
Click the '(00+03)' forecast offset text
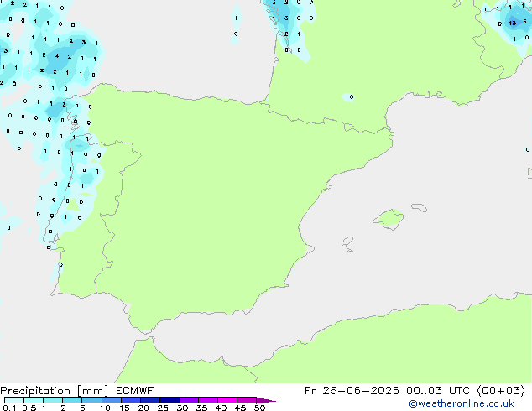click(x=501, y=391)
